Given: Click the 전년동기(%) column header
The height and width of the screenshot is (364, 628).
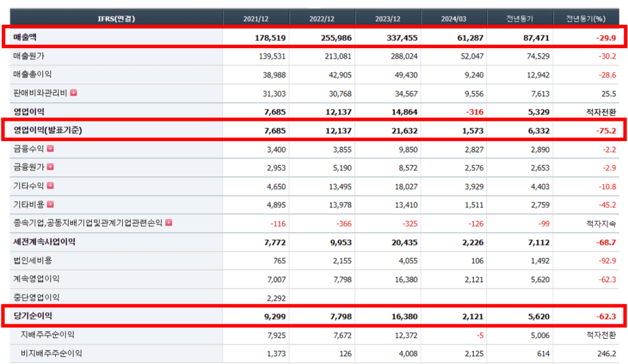Looking at the screenshot, I should pos(586,19).
